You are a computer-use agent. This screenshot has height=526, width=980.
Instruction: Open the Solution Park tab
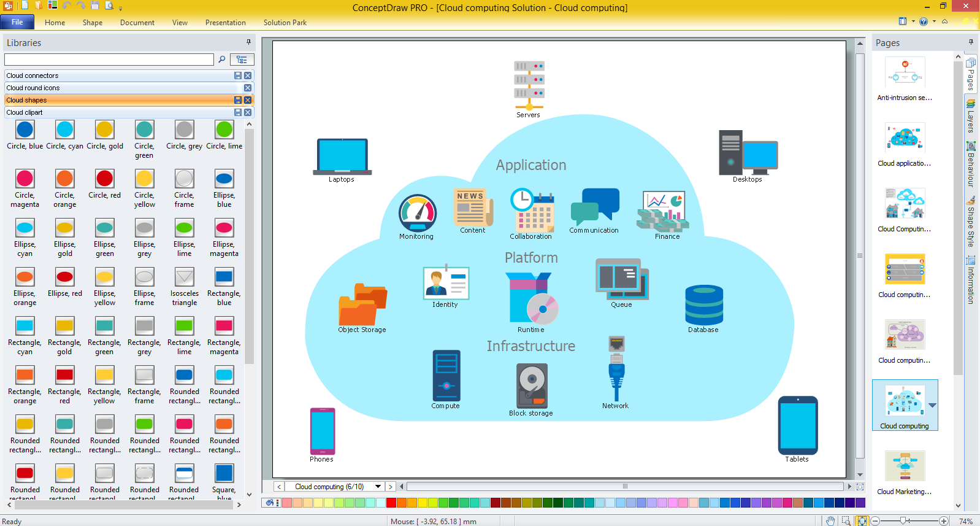coord(285,23)
